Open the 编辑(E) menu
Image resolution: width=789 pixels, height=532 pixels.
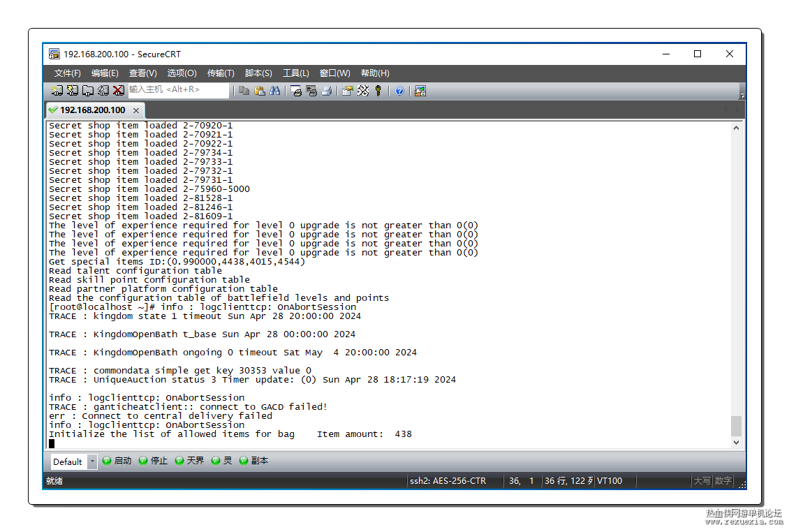[105, 73]
